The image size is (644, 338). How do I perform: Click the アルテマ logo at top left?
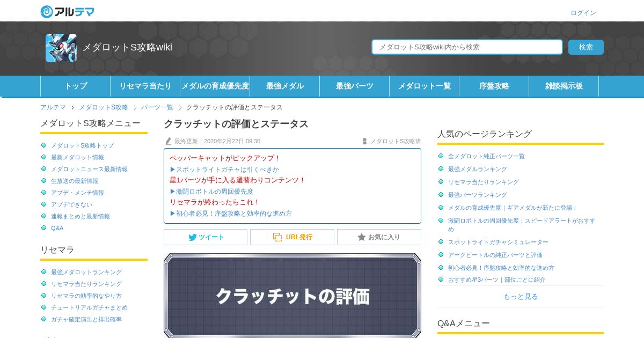[67, 11]
